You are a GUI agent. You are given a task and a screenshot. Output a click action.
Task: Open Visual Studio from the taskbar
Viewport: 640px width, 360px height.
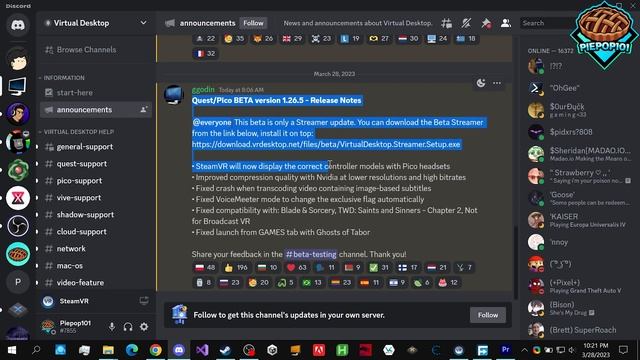click(202, 350)
